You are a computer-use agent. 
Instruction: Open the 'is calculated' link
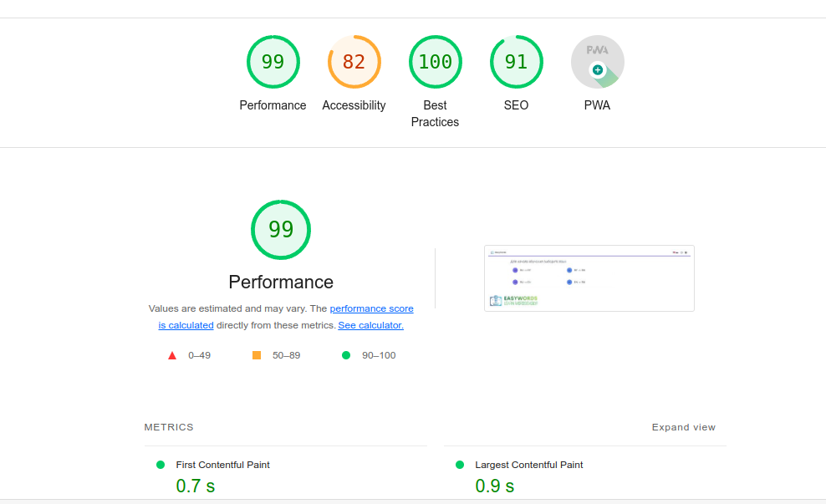pos(186,325)
